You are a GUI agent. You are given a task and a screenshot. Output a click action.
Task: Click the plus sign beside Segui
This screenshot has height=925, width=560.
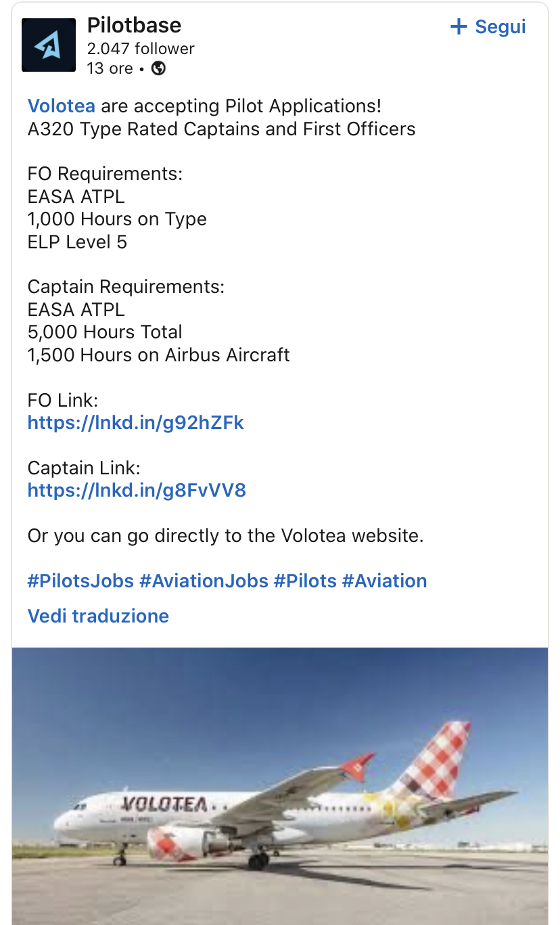[x=459, y=27]
